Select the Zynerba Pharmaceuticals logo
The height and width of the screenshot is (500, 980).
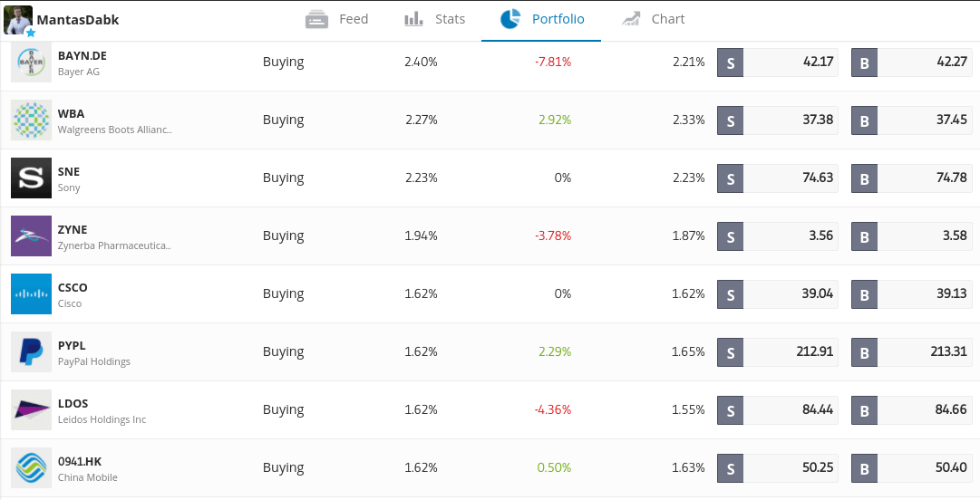(31, 236)
